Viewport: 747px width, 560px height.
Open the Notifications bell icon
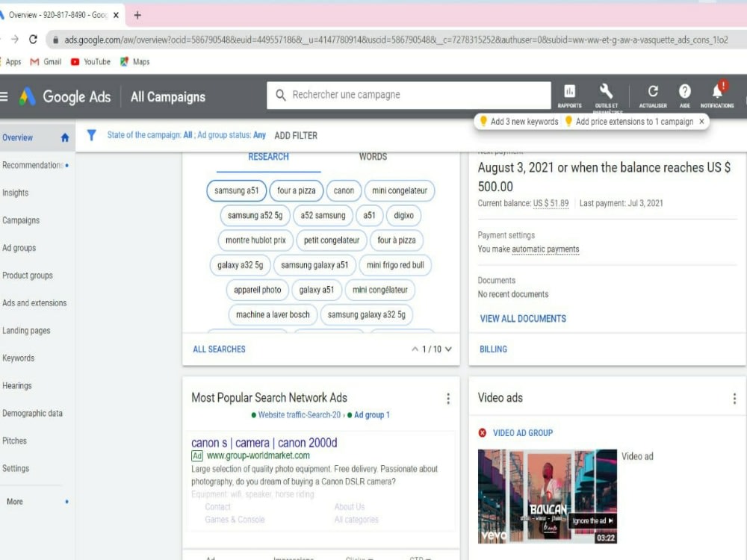[717, 95]
